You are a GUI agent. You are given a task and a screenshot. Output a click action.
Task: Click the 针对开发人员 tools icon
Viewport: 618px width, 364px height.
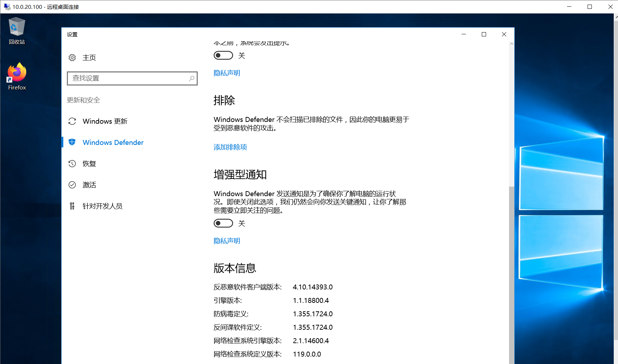tap(72, 206)
